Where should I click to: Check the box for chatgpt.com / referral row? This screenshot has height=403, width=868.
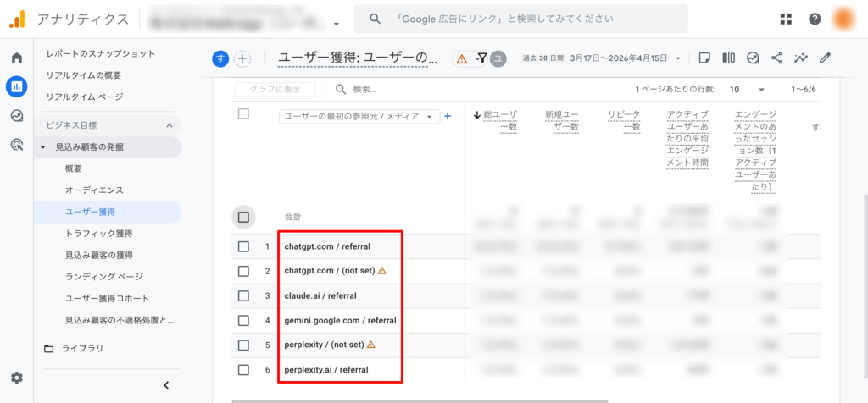[x=244, y=246]
